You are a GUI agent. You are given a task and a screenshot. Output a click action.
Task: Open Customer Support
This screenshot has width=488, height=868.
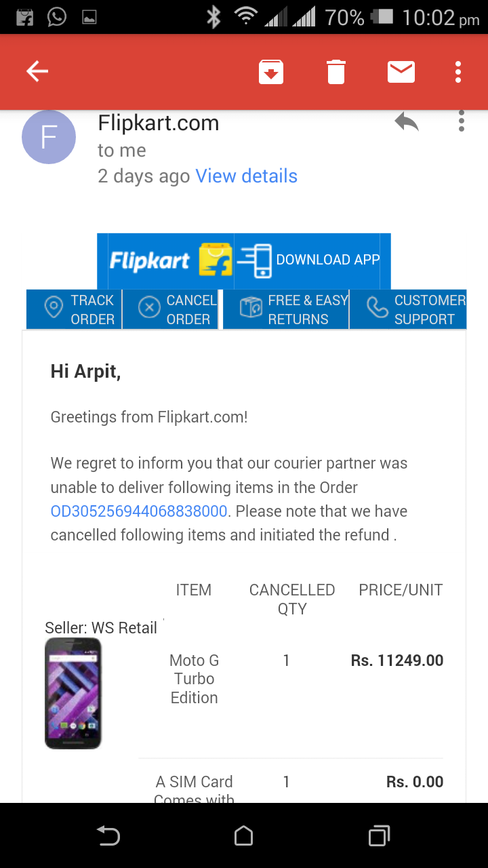408,309
